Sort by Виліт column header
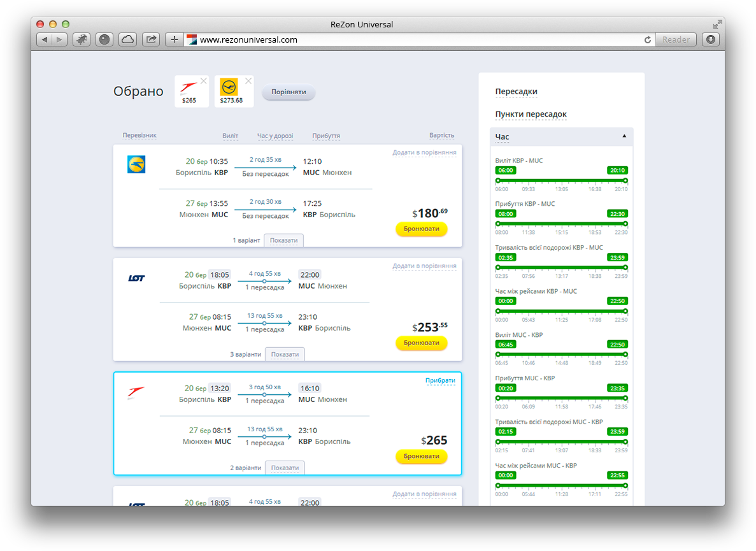Viewport: 756px width, 551px height. (230, 136)
